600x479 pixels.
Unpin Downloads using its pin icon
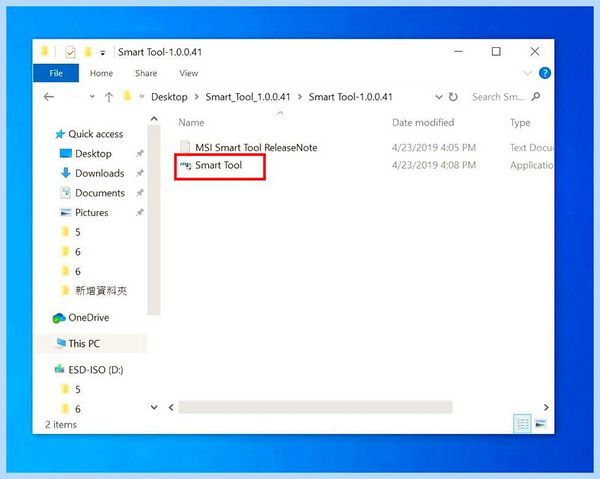(140, 173)
